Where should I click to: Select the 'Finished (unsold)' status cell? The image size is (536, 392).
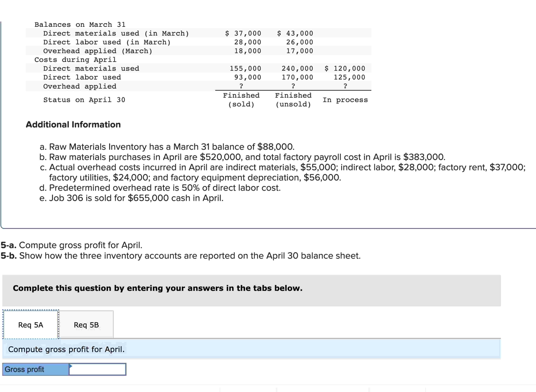tap(293, 100)
